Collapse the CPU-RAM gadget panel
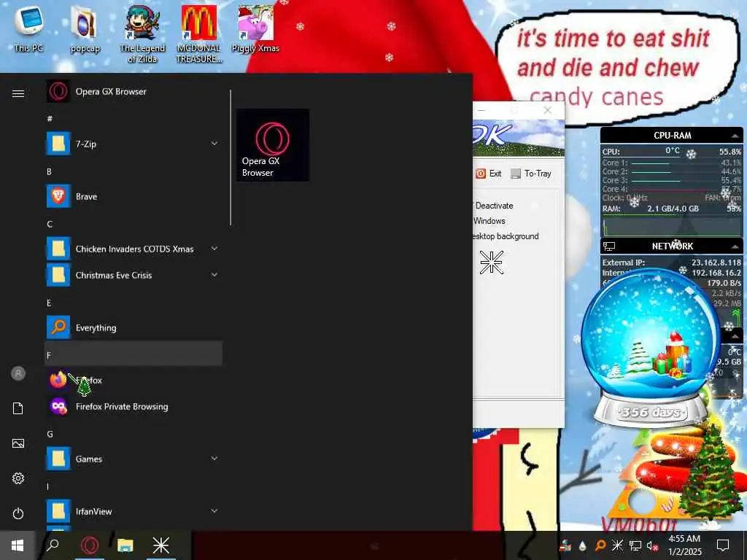 [x=735, y=136]
